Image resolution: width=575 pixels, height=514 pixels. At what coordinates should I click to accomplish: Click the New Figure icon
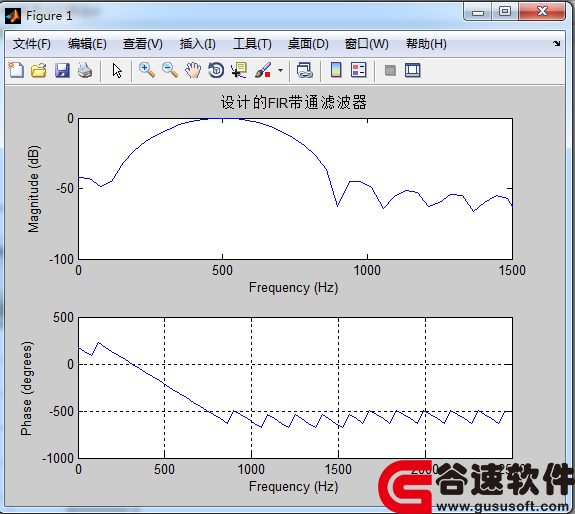pos(16,70)
